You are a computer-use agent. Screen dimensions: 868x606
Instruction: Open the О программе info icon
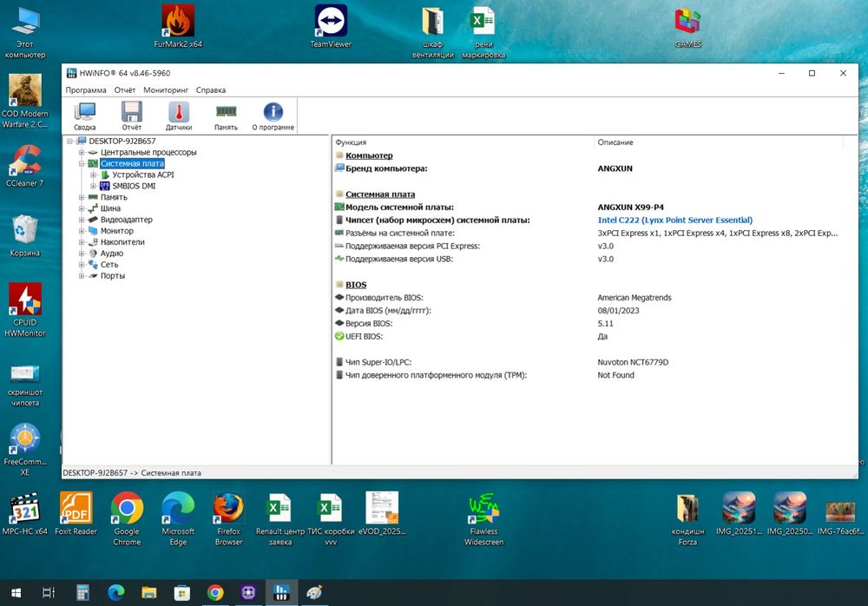[273, 115]
